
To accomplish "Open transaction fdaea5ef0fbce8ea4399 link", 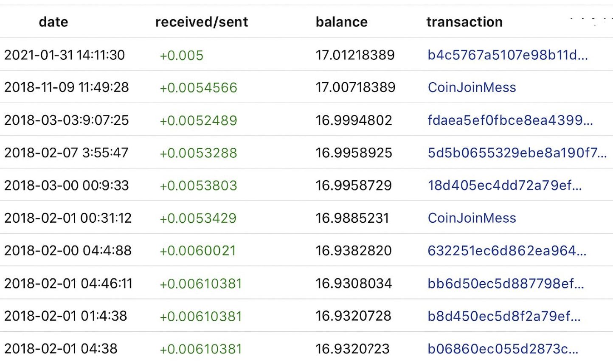I will tap(510, 120).
